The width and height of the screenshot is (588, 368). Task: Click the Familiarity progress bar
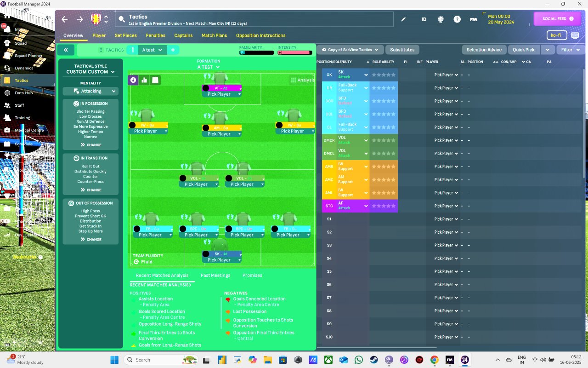(256, 52)
